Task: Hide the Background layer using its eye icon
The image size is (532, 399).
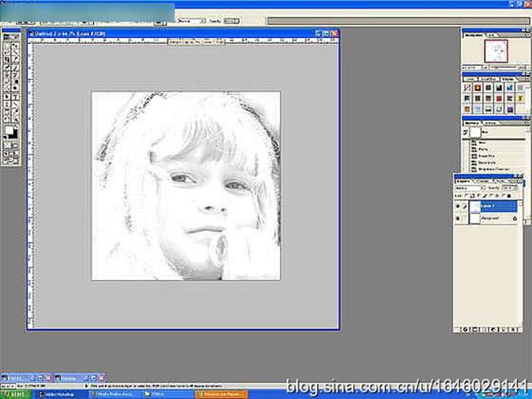Action: click(x=458, y=218)
